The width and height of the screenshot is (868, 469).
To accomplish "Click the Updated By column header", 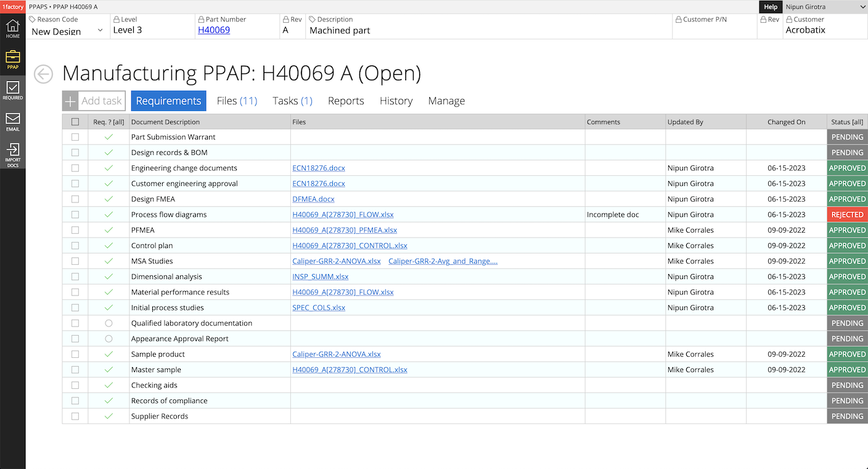I will point(706,122).
